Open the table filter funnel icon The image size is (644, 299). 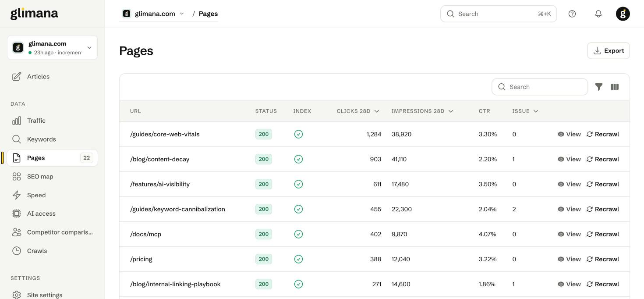click(x=599, y=87)
